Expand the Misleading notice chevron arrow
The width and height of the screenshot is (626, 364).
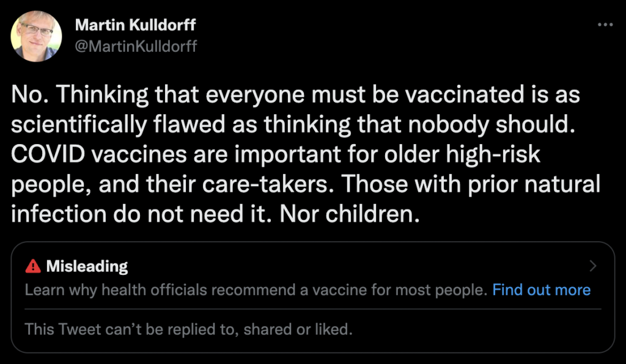point(592,266)
